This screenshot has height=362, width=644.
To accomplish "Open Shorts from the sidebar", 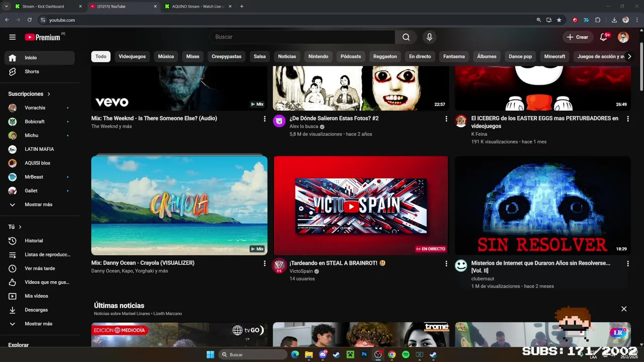I will coord(39,71).
